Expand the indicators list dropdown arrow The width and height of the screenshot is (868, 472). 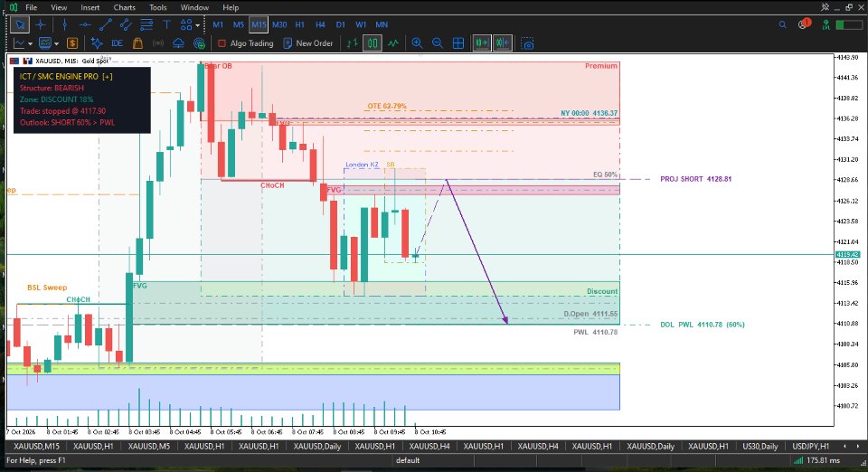(x=30, y=43)
